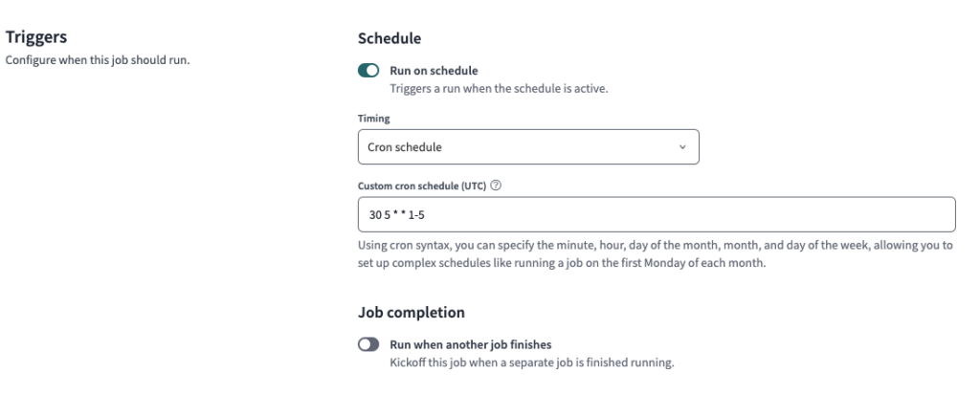Click the Schedule section heading
This screenshot has width=980, height=395.
coord(390,38)
